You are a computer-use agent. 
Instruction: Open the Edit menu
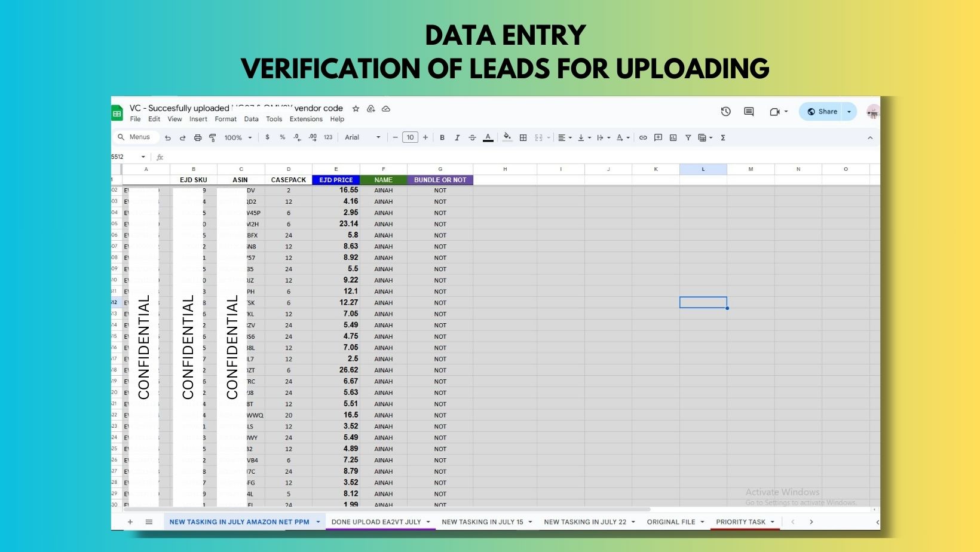[154, 119]
